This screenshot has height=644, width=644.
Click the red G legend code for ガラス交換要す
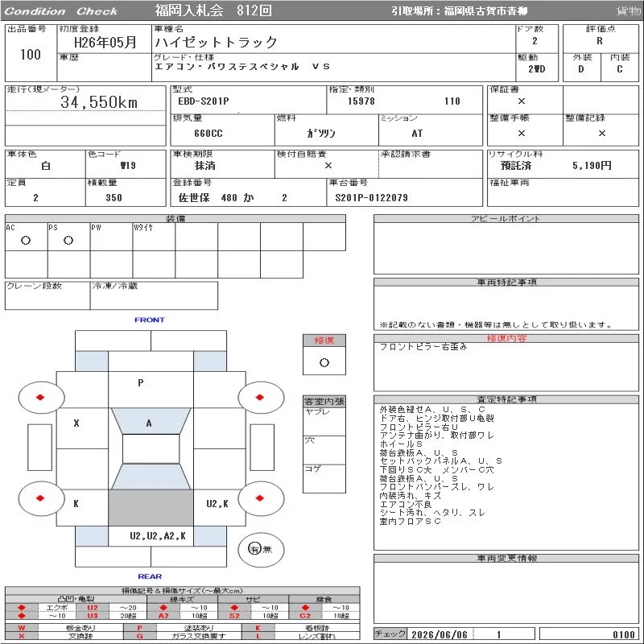(x=139, y=636)
